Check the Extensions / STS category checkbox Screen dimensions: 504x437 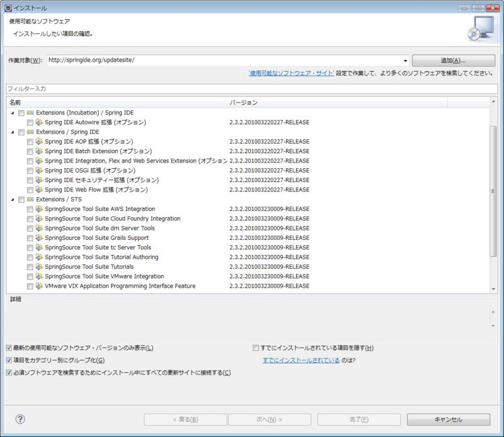(x=21, y=200)
